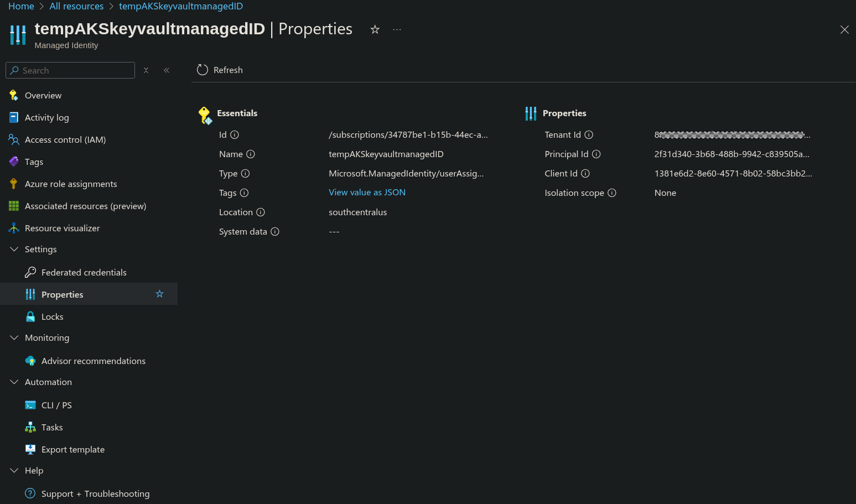
Task: Close the Properties blade with X
Action: point(844,30)
